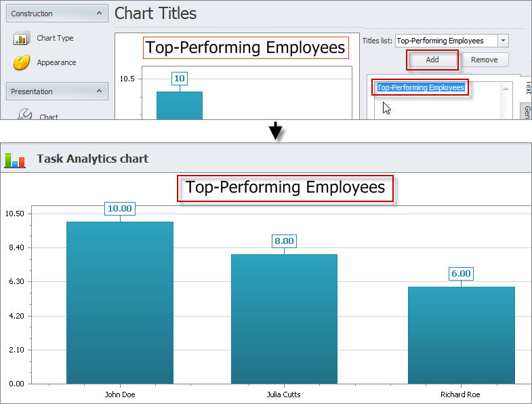Click the Task Analytics chart header icon
Screen dimensions: 532x404
point(15,159)
